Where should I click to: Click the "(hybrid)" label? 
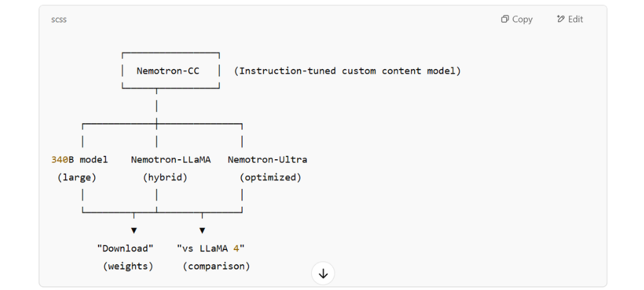click(x=165, y=177)
